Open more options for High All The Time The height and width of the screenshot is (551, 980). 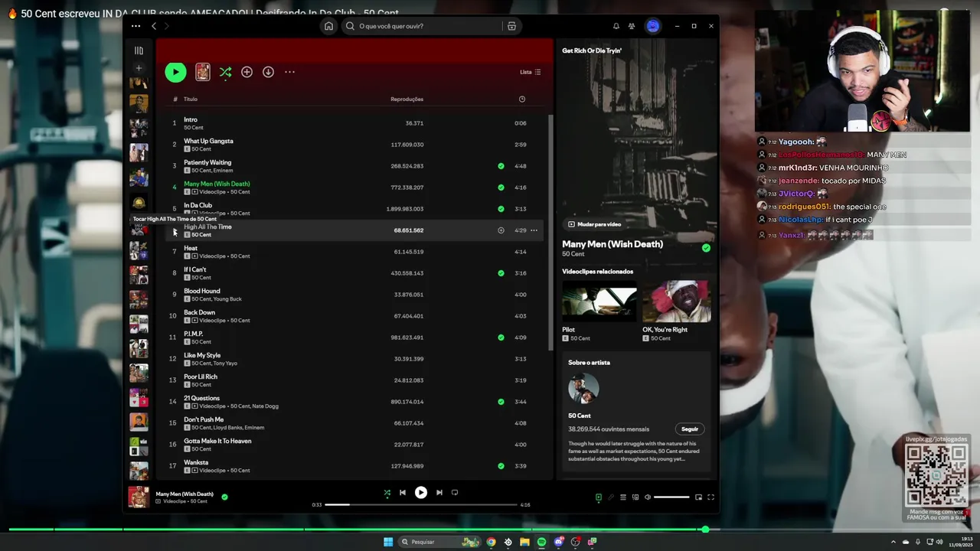(x=534, y=230)
